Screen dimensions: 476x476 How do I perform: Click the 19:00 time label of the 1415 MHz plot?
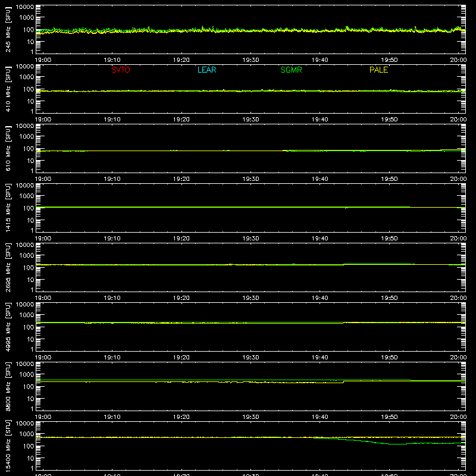pyautogui.click(x=43, y=239)
